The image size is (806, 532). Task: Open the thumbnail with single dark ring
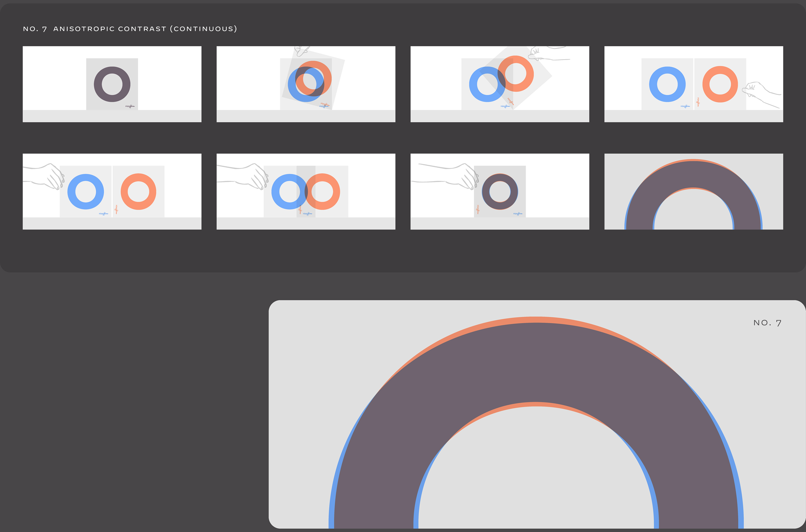pyautogui.click(x=112, y=84)
